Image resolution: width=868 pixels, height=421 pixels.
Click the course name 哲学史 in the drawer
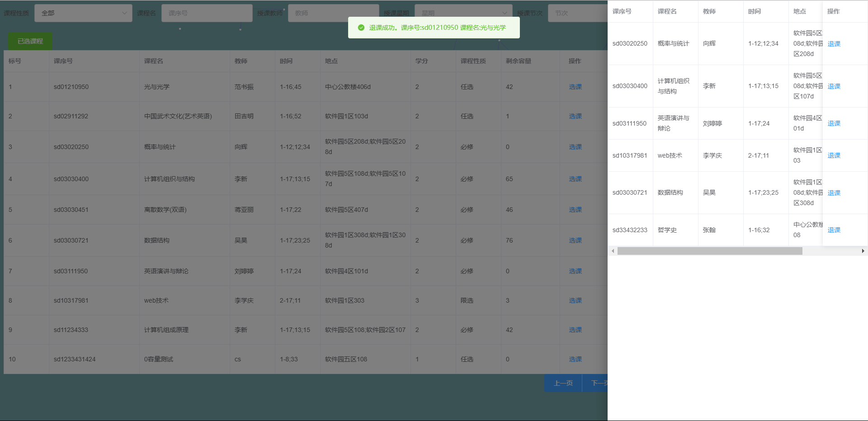(x=667, y=230)
